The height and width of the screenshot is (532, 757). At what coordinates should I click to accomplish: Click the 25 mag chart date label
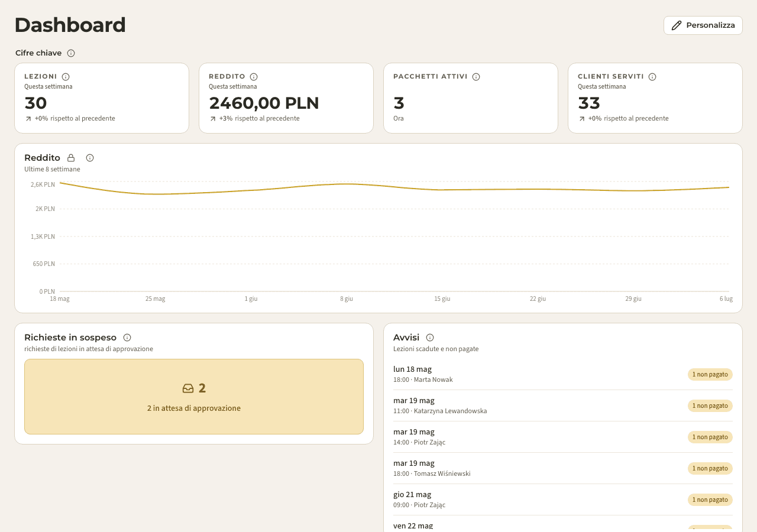point(156,299)
